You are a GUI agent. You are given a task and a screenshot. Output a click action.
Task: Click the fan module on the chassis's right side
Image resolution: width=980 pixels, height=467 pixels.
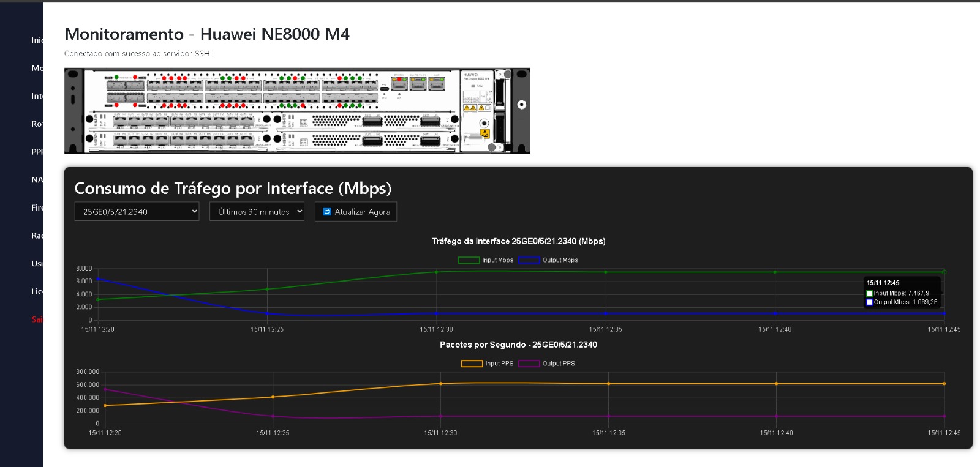pyautogui.click(x=500, y=110)
